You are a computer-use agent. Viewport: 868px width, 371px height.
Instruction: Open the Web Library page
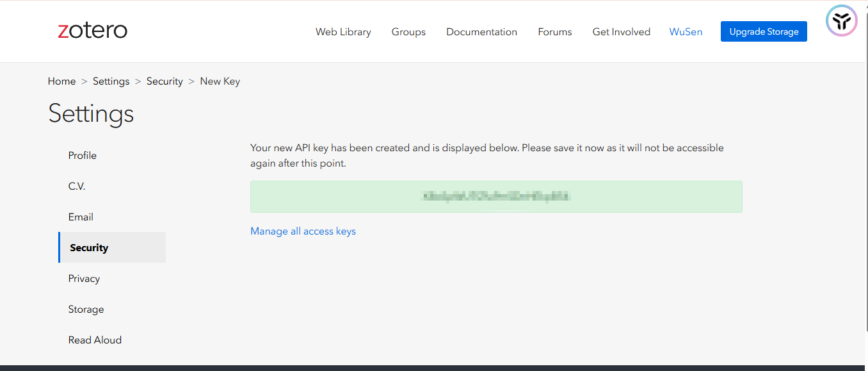tap(343, 31)
